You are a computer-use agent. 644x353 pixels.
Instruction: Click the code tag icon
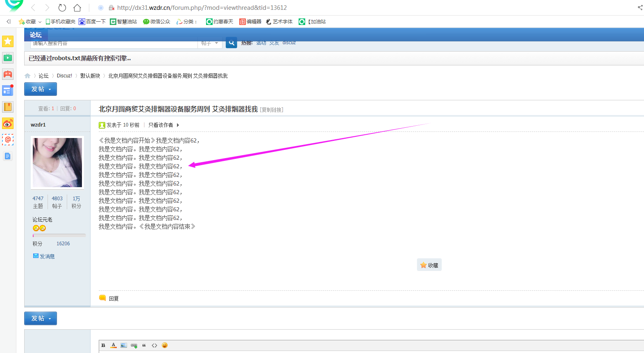[x=154, y=345]
